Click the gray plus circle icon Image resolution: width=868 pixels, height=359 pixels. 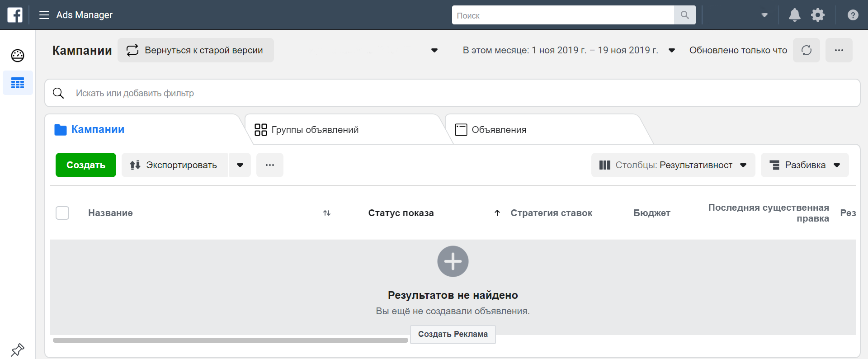[453, 261]
